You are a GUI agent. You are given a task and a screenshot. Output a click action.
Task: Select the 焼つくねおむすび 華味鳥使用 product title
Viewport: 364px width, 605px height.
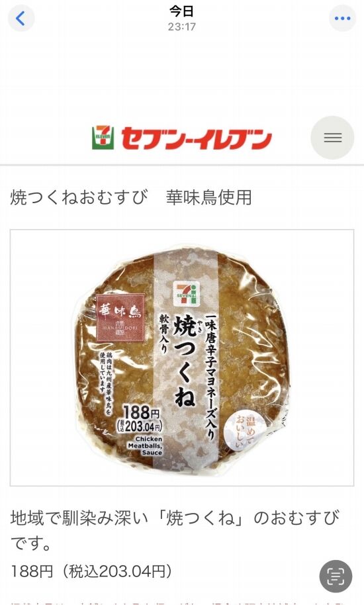(131, 197)
